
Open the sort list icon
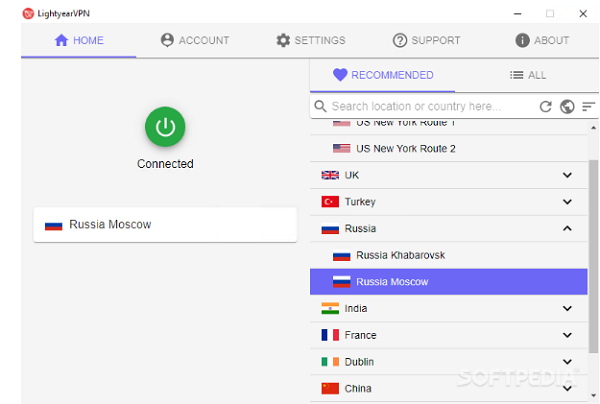coord(589,106)
